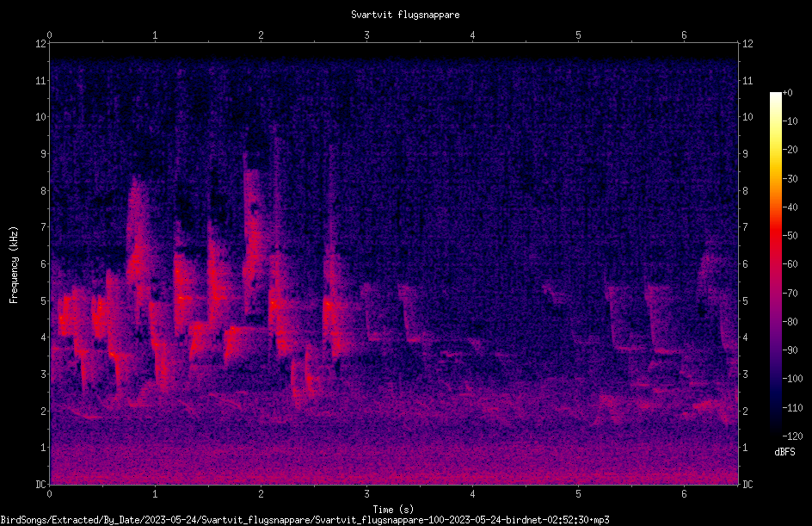
Task: Select the 1 second mark on bottom axis
Action: (155, 494)
